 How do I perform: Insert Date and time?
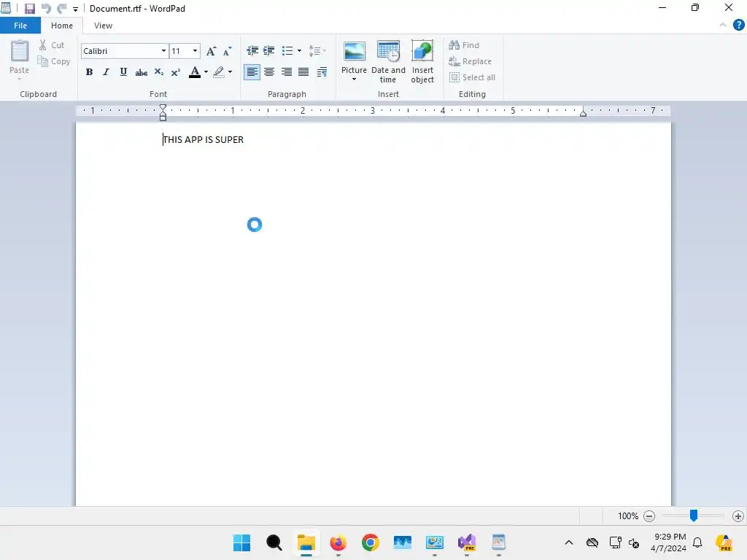point(388,62)
